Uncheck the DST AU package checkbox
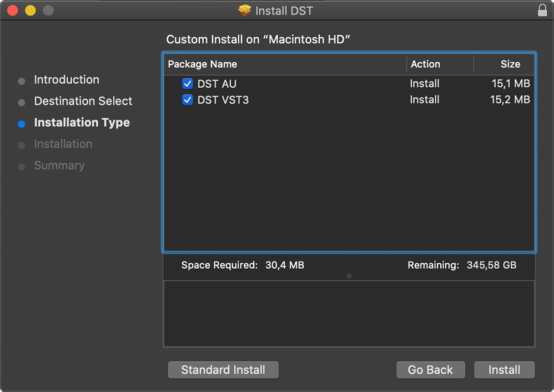The height and width of the screenshot is (392, 554). click(x=188, y=84)
